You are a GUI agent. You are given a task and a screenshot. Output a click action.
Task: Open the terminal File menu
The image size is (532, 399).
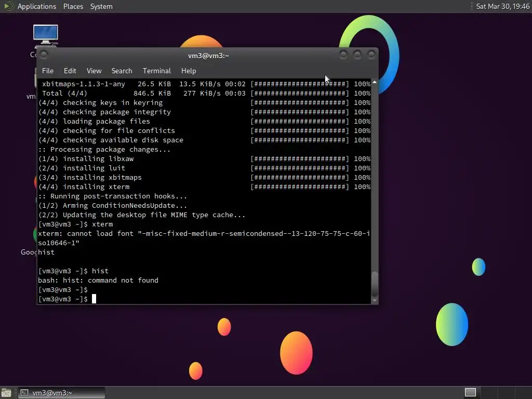click(x=47, y=71)
